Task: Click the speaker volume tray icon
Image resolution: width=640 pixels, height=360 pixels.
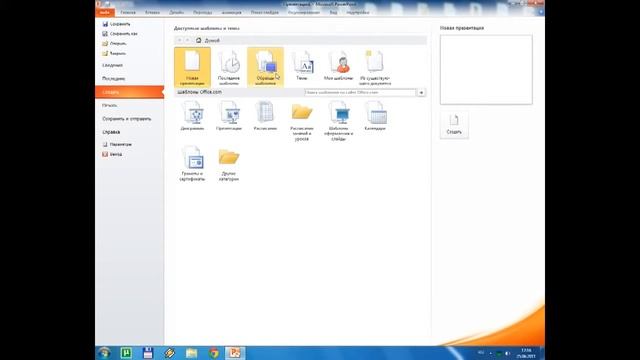Action: tap(507, 353)
